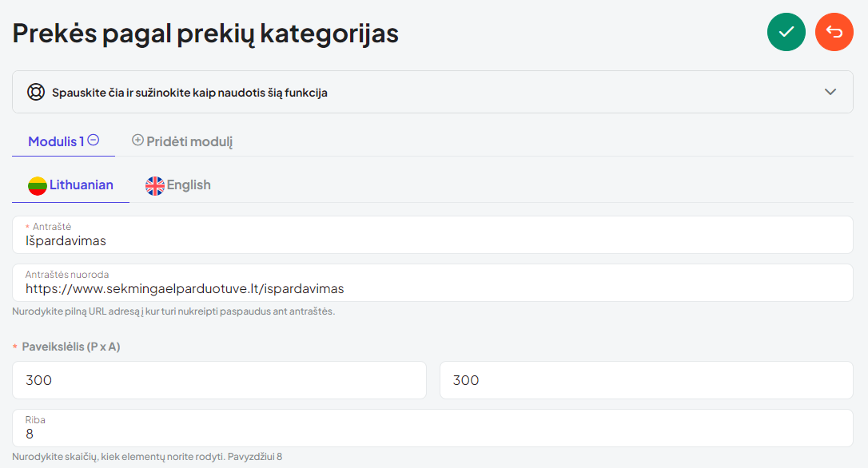The width and height of the screenshot is (868, 468).
Task: Click the UK flag icon
Action: [155, 185]
